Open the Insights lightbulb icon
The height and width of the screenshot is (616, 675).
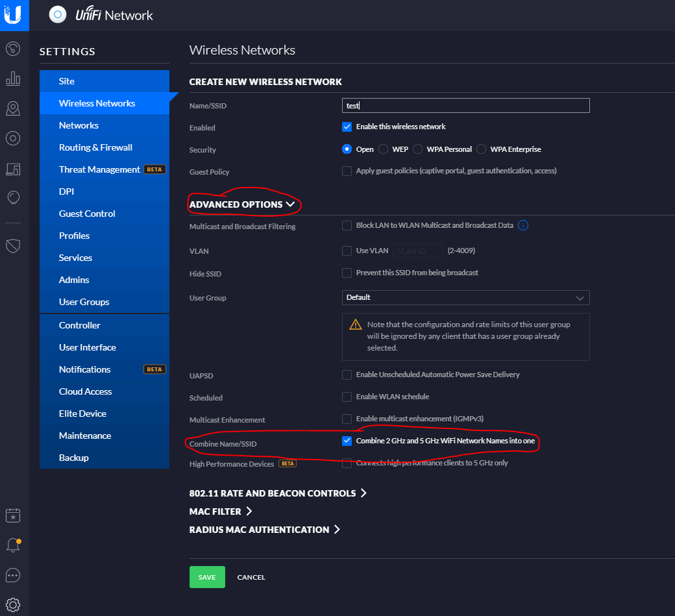click(13, 198)
